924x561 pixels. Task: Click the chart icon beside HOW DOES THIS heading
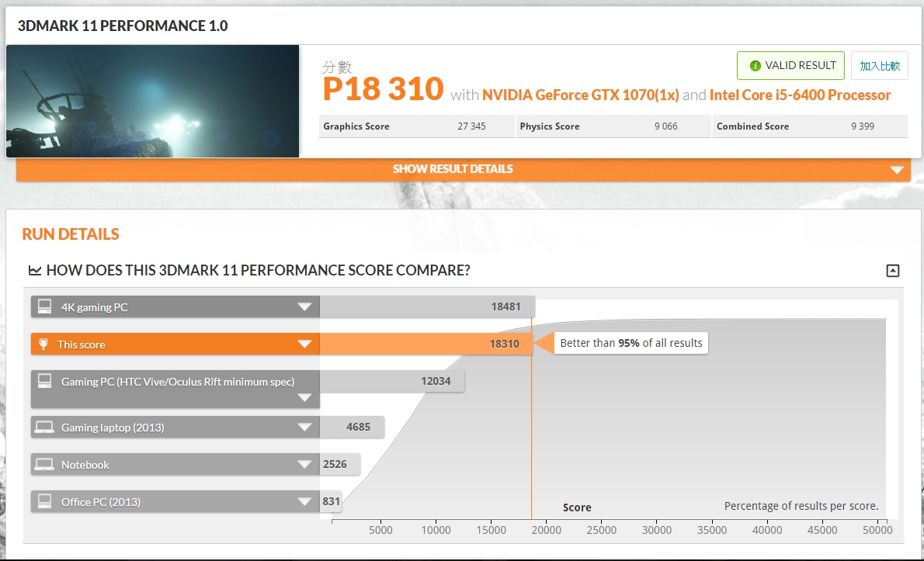(35, 271)
